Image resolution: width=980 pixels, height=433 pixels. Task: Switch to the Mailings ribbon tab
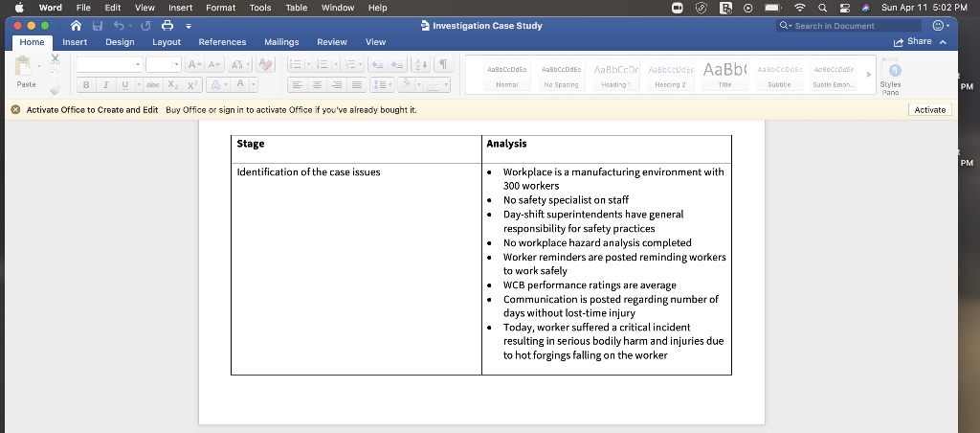[x=281, y=42]
